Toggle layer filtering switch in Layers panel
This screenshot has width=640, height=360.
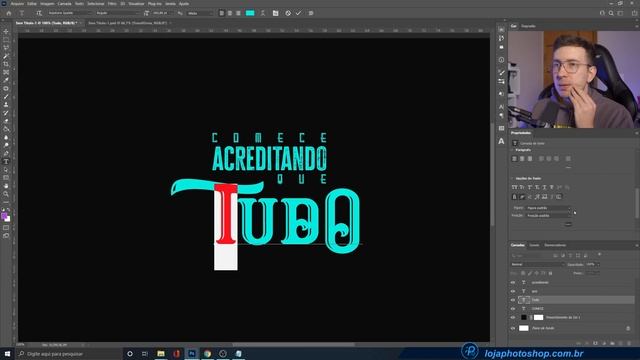599,255
